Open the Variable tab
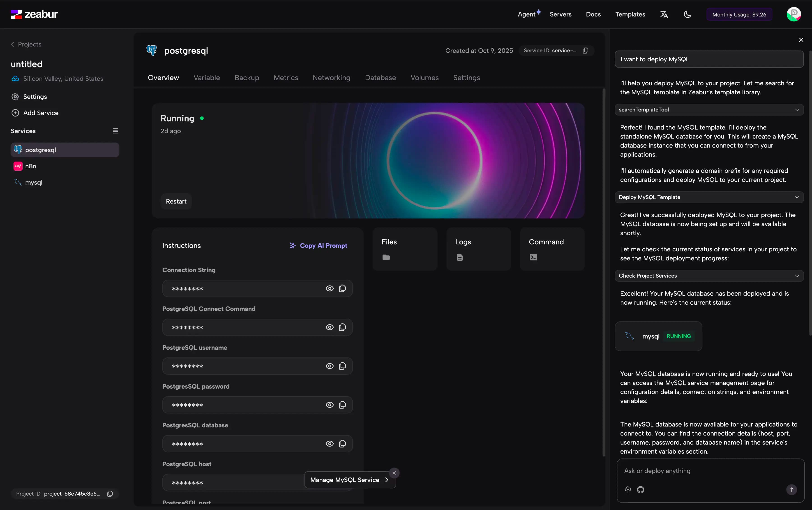The image size is (812, 510). [x=207, y=78]
